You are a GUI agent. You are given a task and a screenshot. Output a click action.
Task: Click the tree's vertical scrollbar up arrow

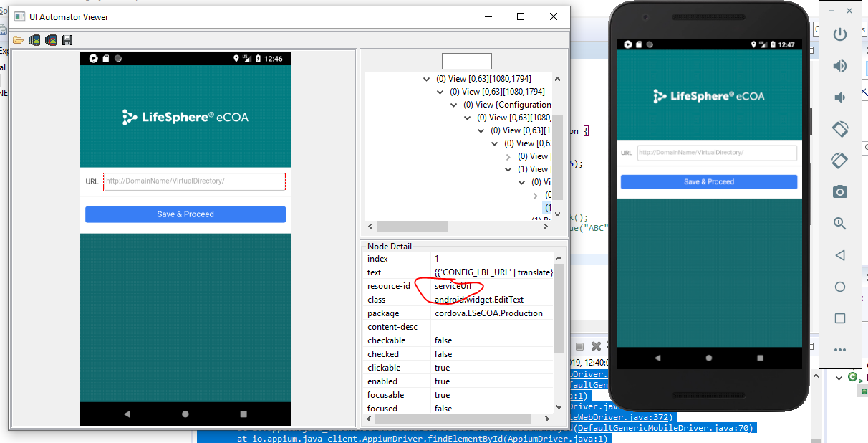point(558,79)
